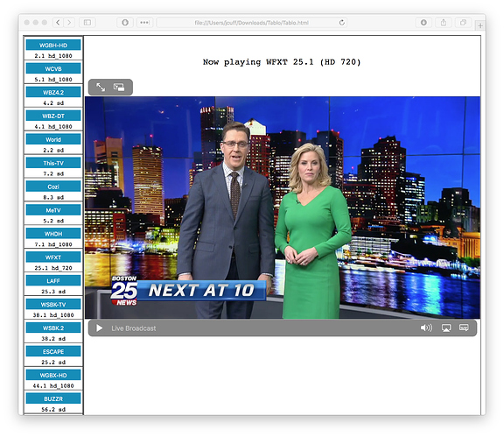This screenshot has height=437, width=504.
Task: Click the '8.3 sd' label
Action: pyautogui.click(x=53, y=197)
